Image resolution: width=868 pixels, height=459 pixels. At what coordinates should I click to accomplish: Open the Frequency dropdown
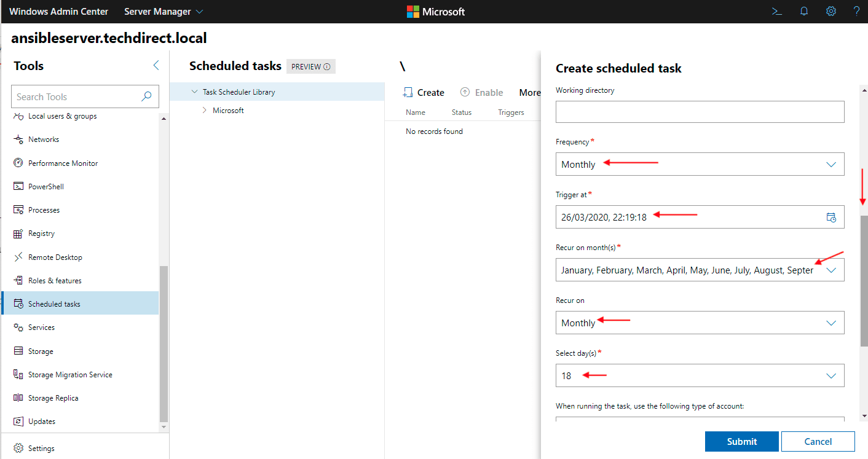tap(700, 164)
